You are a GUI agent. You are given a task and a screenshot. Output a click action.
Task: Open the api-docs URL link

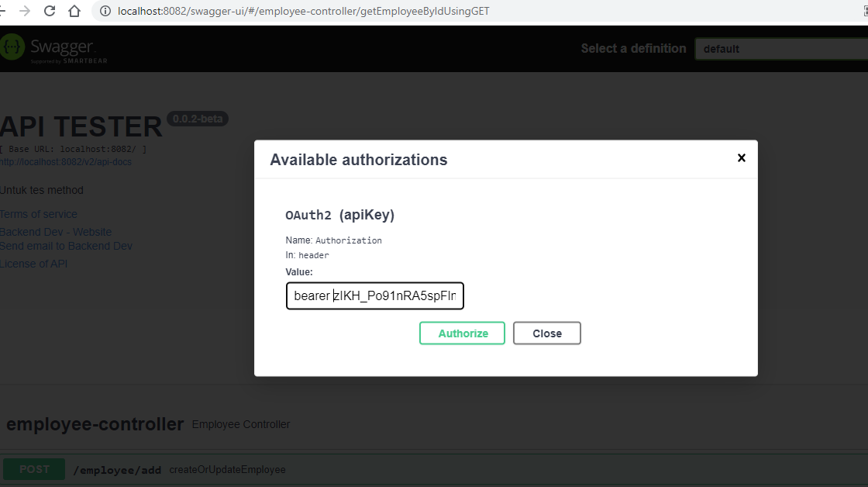pyautogui.click(x=66, y=162)
